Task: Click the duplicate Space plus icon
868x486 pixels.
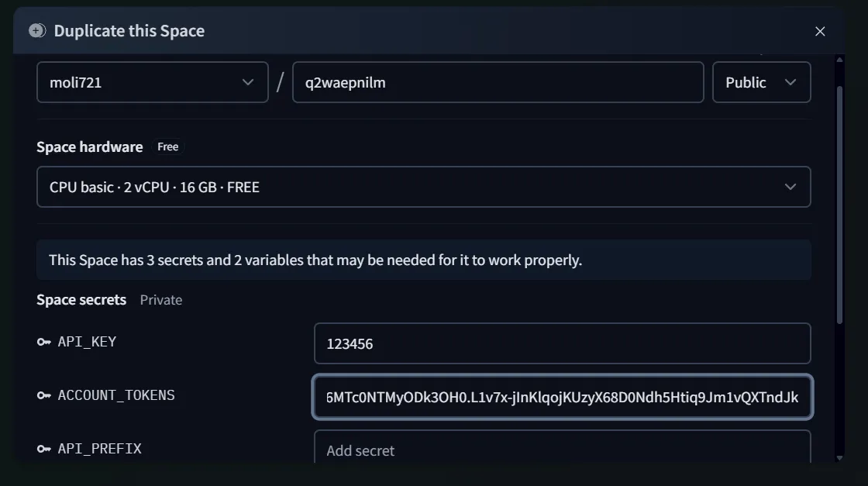Action: pos(37,31)
